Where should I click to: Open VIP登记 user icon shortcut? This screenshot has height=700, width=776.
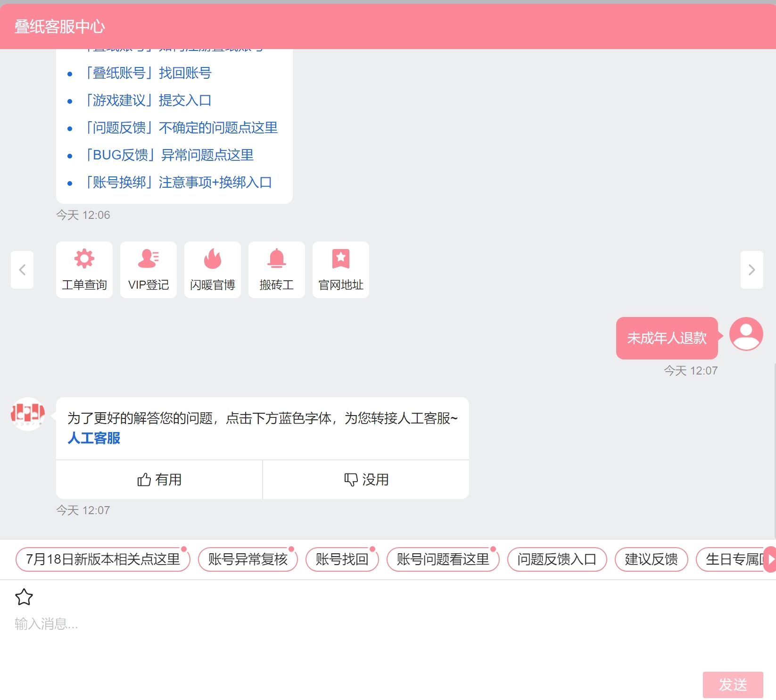(149, 270)
